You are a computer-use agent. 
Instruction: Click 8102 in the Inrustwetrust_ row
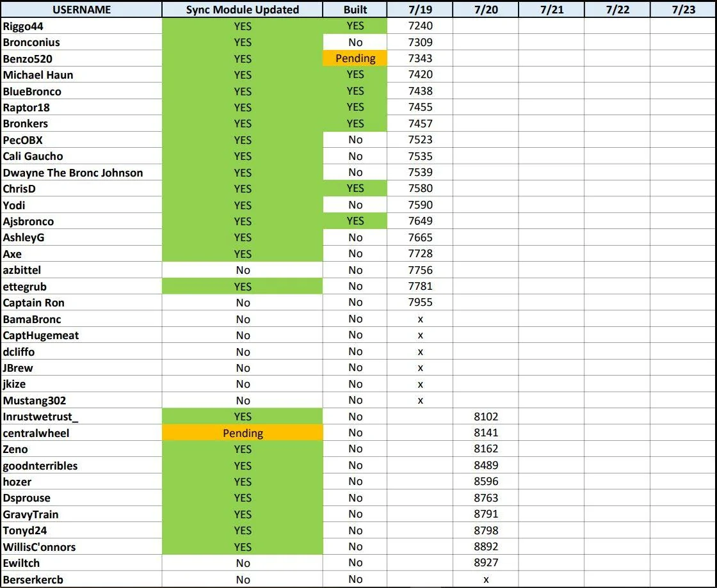coord(486,417)
